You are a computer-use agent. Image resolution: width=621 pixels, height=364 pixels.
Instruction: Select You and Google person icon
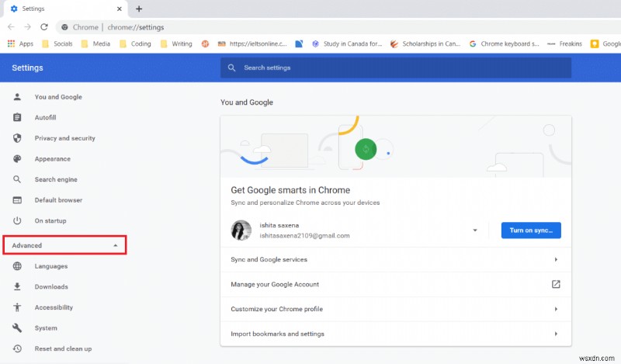click(17, 97)
